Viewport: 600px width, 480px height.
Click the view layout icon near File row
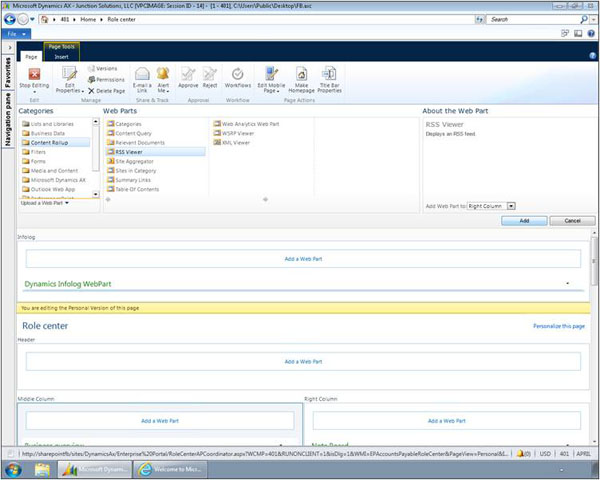tap(578, 34)
